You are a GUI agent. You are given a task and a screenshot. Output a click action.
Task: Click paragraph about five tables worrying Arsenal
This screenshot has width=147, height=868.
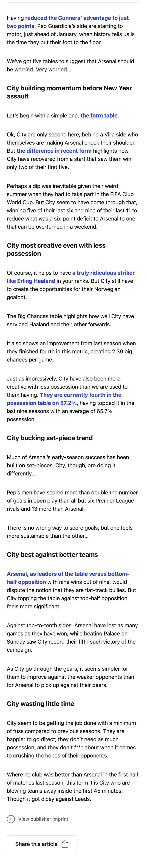pyautogui.click(x=70, y=65)
